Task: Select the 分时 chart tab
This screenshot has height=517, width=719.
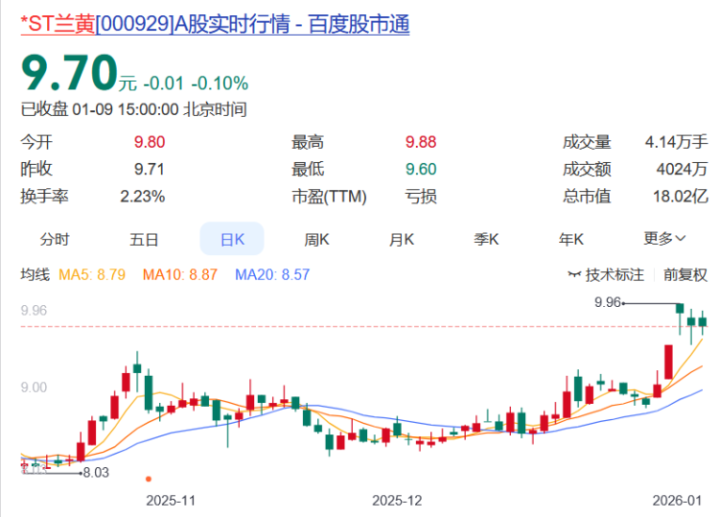Action: tap(55, 239)
